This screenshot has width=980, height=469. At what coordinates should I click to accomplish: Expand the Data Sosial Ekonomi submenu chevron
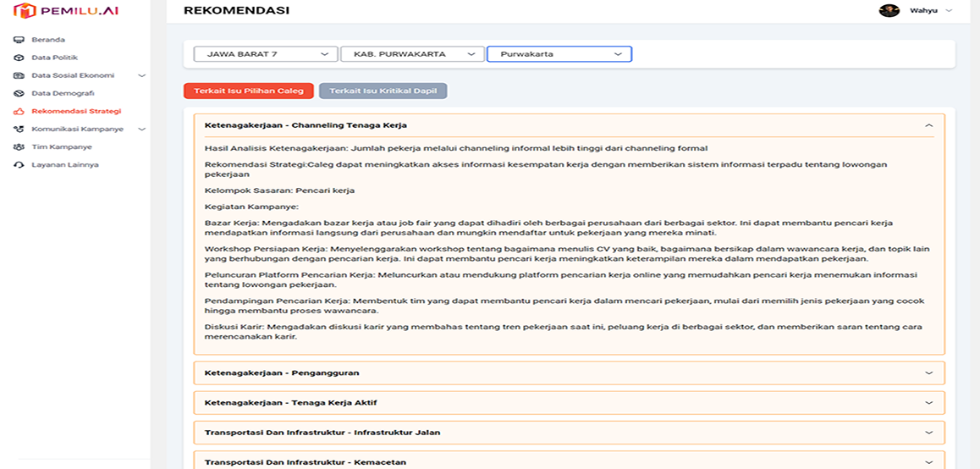click(141, 75)
